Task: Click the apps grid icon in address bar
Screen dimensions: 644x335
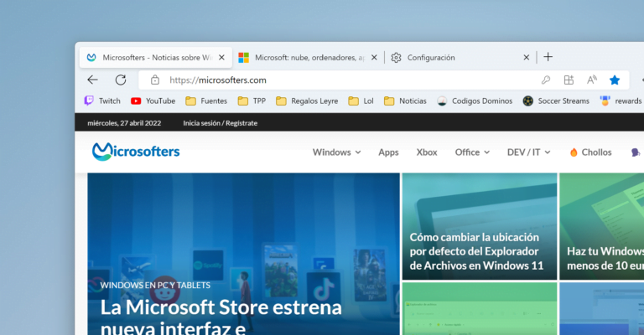Action: pyautogui.click(x=569, y=80)
